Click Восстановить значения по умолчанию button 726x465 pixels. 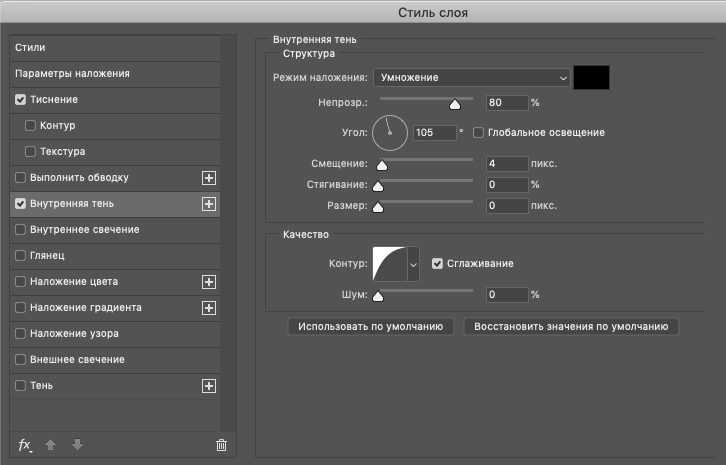click(571, 327)
